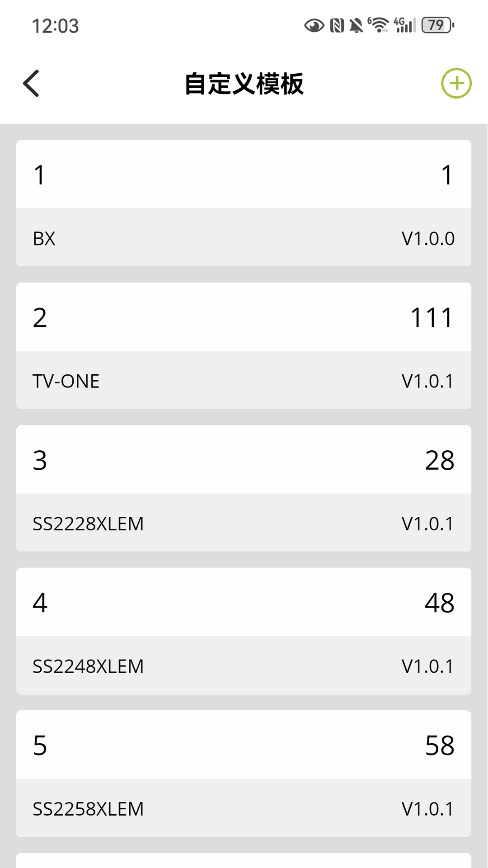This screenshot has width=488, height=868.
Task: Tap the NFC status icon
Action: (x=337, y=26)
